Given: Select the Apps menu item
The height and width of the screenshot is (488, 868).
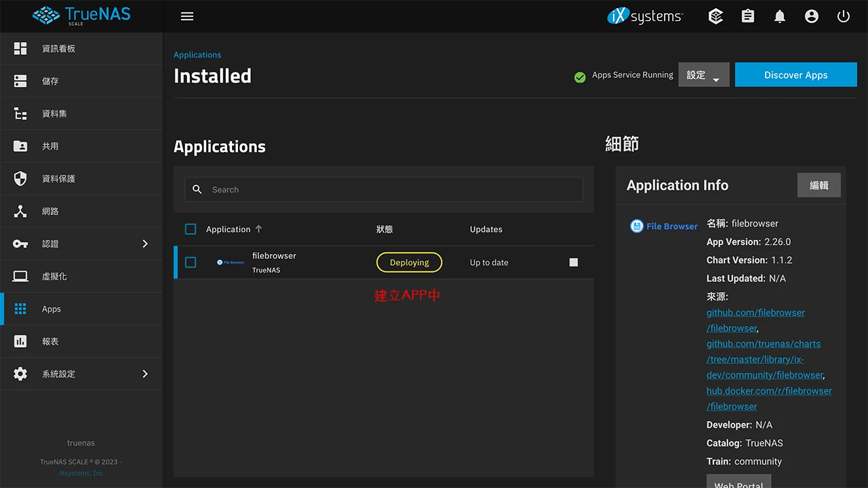Looking at the screenshot, I should coord(52,308).
